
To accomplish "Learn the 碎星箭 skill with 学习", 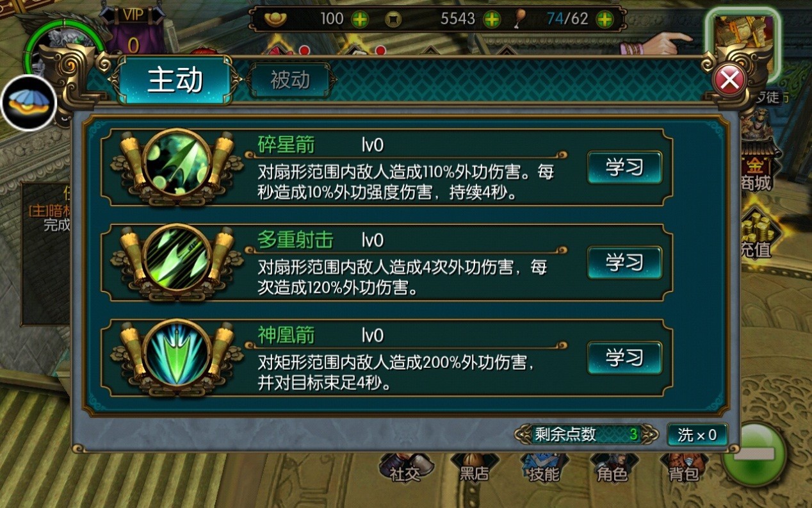I will click(x=624, y=167).
